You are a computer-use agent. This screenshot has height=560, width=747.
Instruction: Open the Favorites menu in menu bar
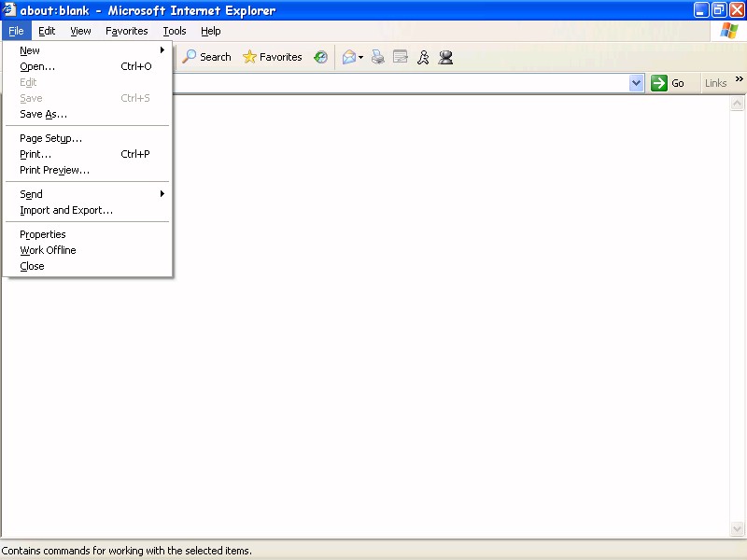(x=127, y=31)
